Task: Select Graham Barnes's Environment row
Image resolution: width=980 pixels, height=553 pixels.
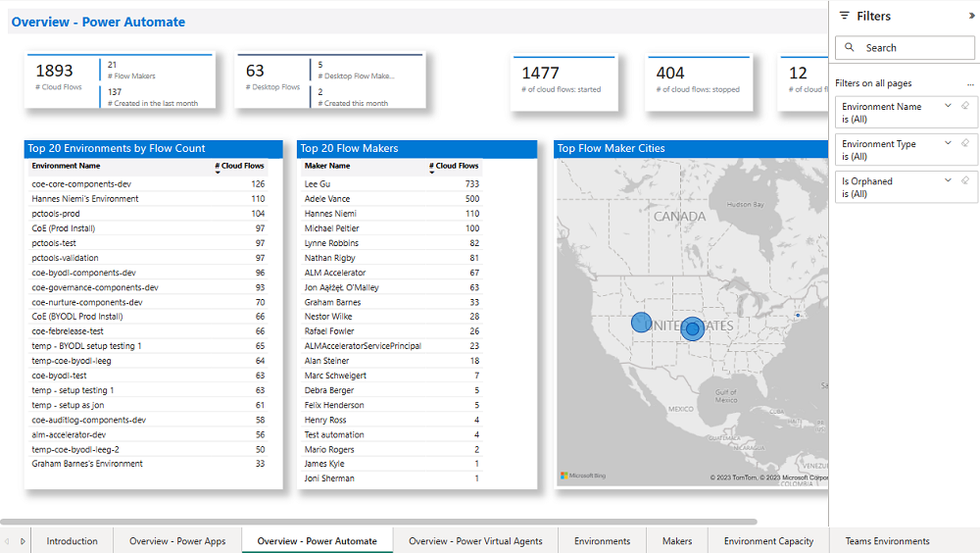Action: click(x=148, y=464)
